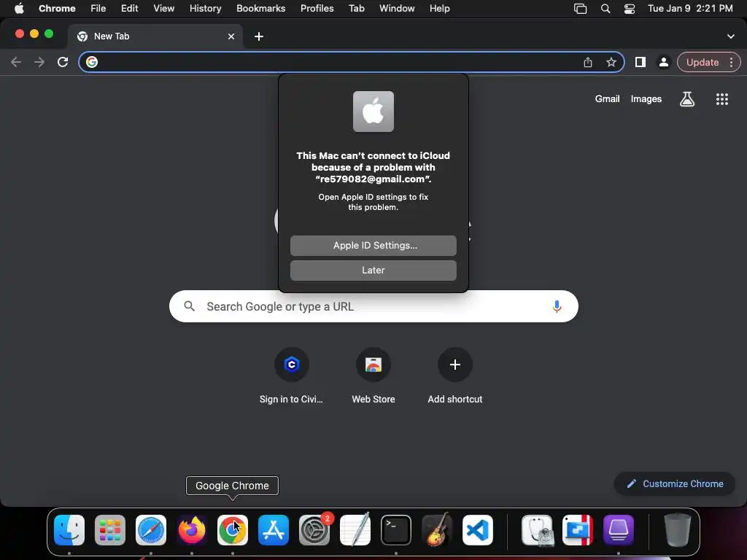Viewport: 747px width, 560px height.
Task: Click the Search Google or type URL box
Action: point(373,306)
